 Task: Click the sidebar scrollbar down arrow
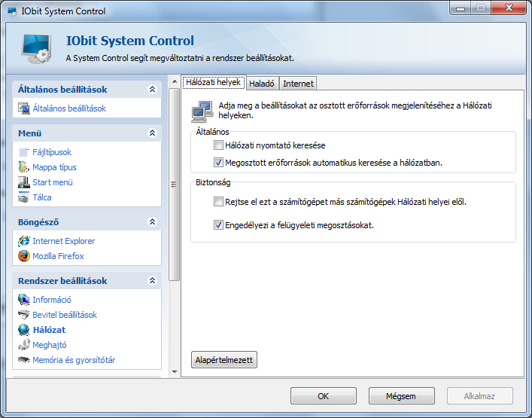175,372
